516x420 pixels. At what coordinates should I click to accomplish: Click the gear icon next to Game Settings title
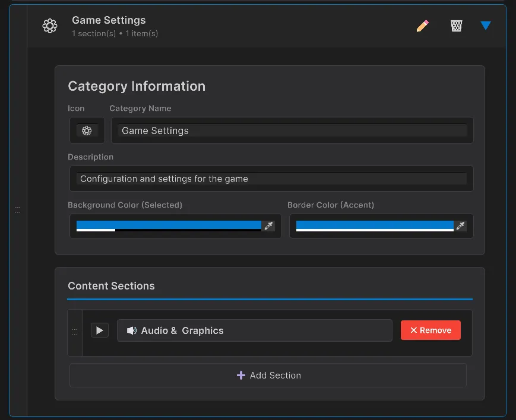tap(50, 26)
